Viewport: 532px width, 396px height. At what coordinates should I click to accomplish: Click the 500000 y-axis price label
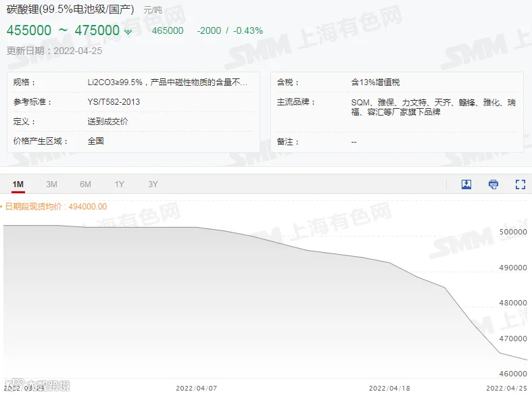(x=513, y=232)
